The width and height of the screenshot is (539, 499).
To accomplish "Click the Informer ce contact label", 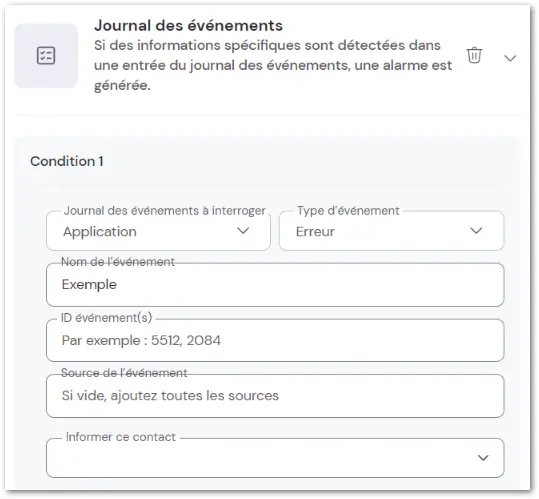I will 121,437.
